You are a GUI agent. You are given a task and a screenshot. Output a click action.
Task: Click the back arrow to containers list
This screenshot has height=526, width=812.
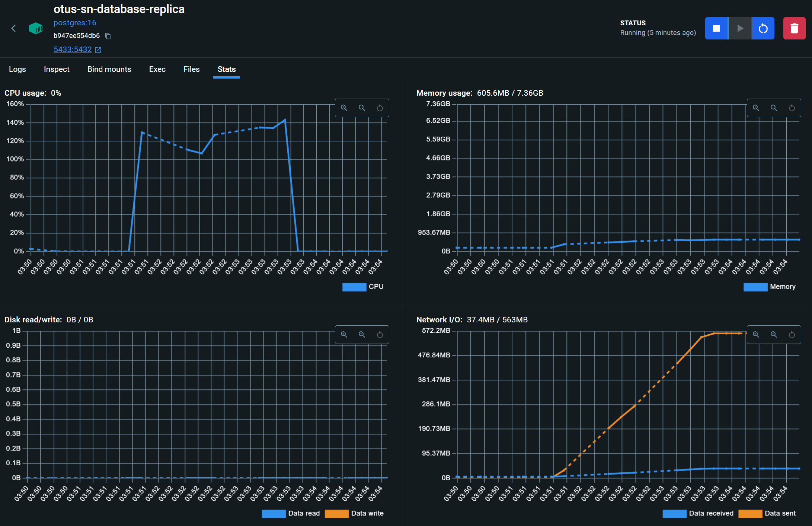coord(14,28)
